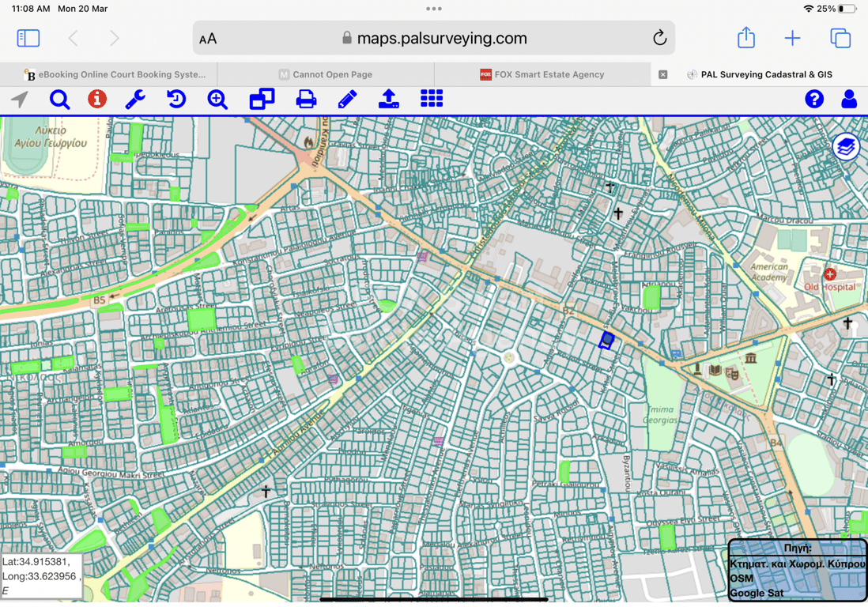868x607 pixels.
Task: Open the grid apps menu
Action: tap(432, 99)
